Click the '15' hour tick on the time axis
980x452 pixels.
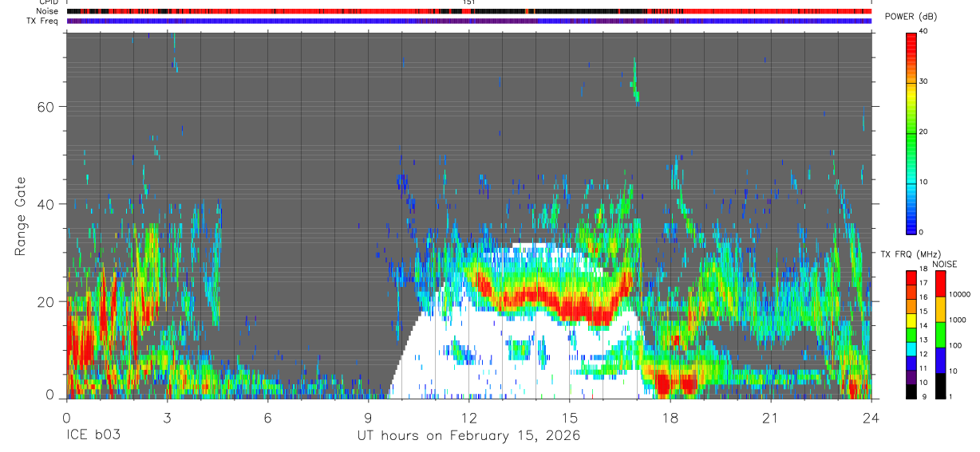pyautogui.click(x=570, y=417)
